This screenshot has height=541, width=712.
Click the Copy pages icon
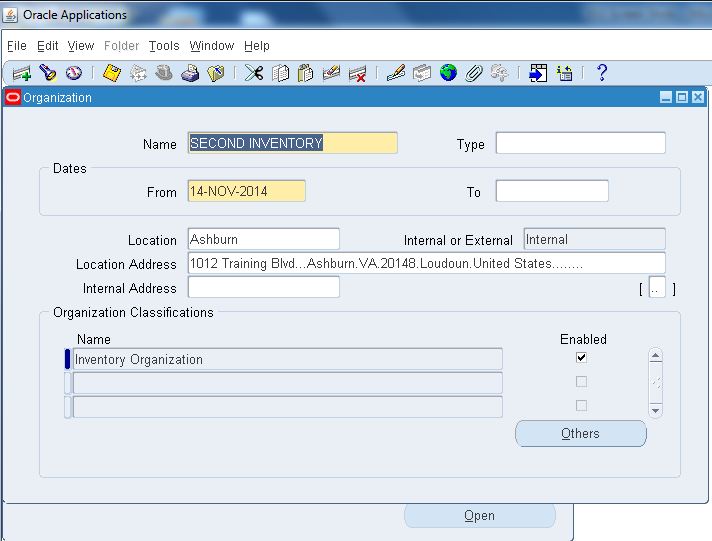pos(280,73)
